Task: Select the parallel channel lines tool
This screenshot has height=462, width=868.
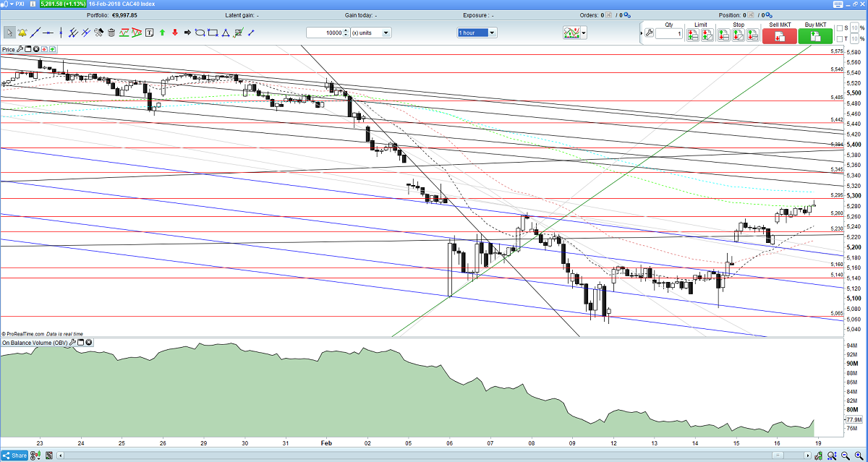Action: click(x=85, y=33)
